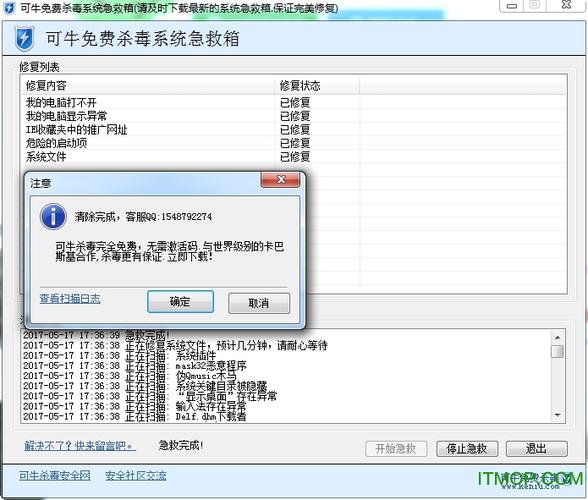Click 已修复 status for 系统文件
The height and width of the screenshot is (500, 588).
point(295,156)
